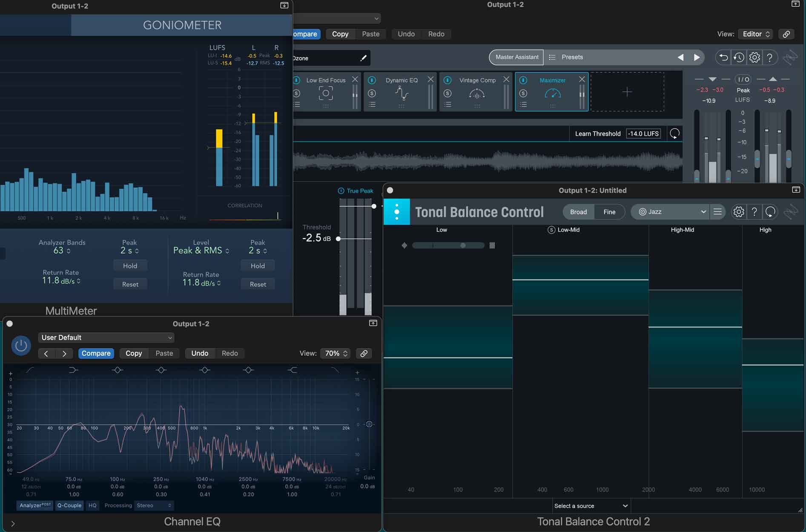Toggle the high shelf band icon in Channel EQ
806x532 pixels.
click(x=292, y=370)
